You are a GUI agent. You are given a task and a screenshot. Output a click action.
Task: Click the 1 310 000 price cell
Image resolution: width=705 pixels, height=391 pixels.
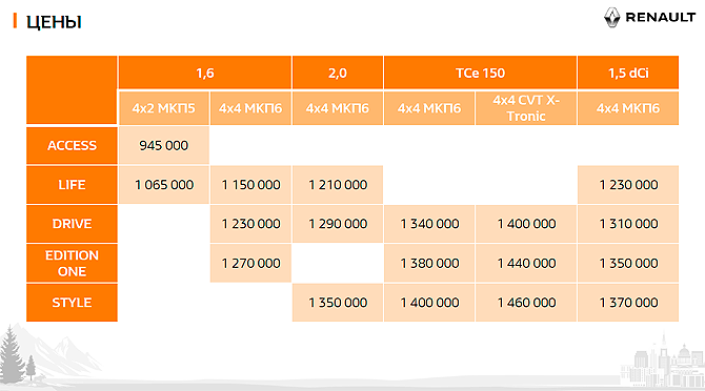pos(628,224)
